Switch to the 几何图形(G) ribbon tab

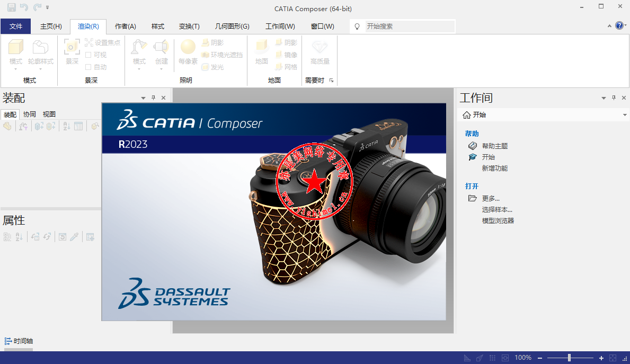pyautogui.click(x=232, y=26)
